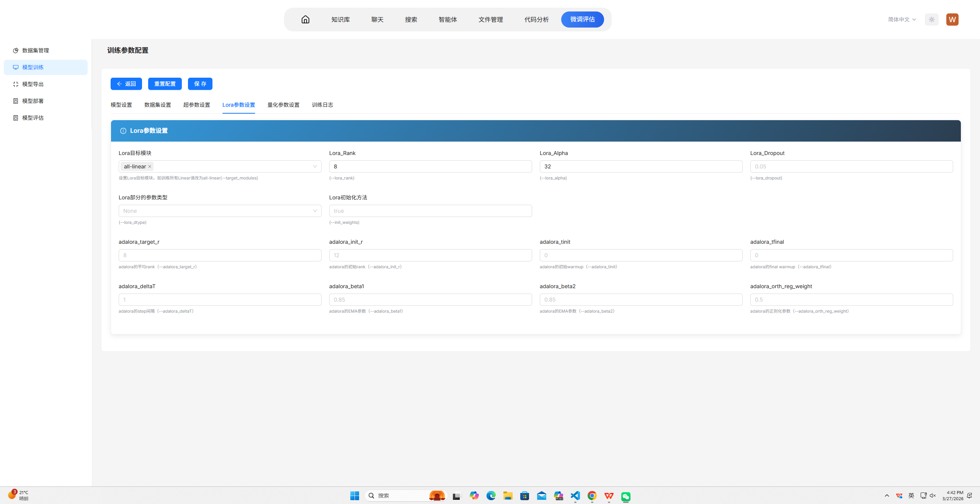This screenshot has height=504, width=980.
Task: Expand the Lora目标模块 dropdown arrow
Action: [315, 166]
